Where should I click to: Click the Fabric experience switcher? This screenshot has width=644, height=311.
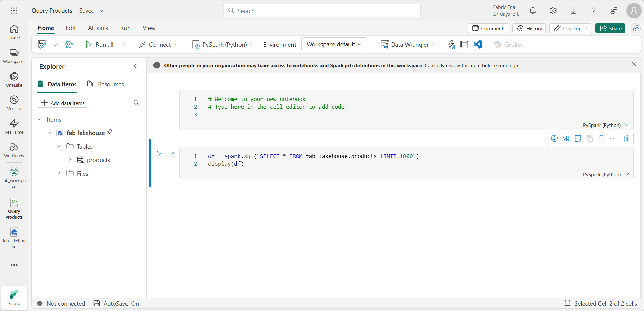14,298
